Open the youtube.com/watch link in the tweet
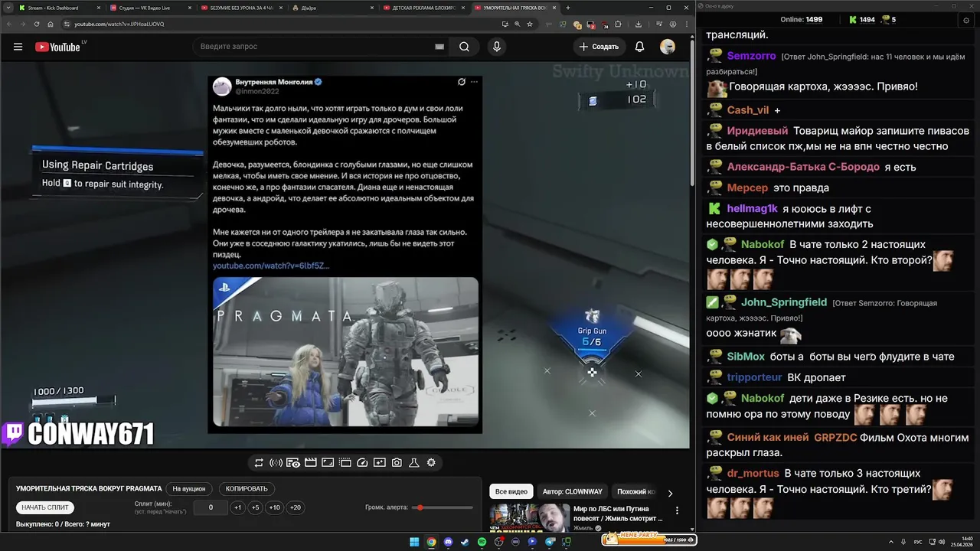The width and height of the screenshot is (980, 551). [x=271, y=266]
